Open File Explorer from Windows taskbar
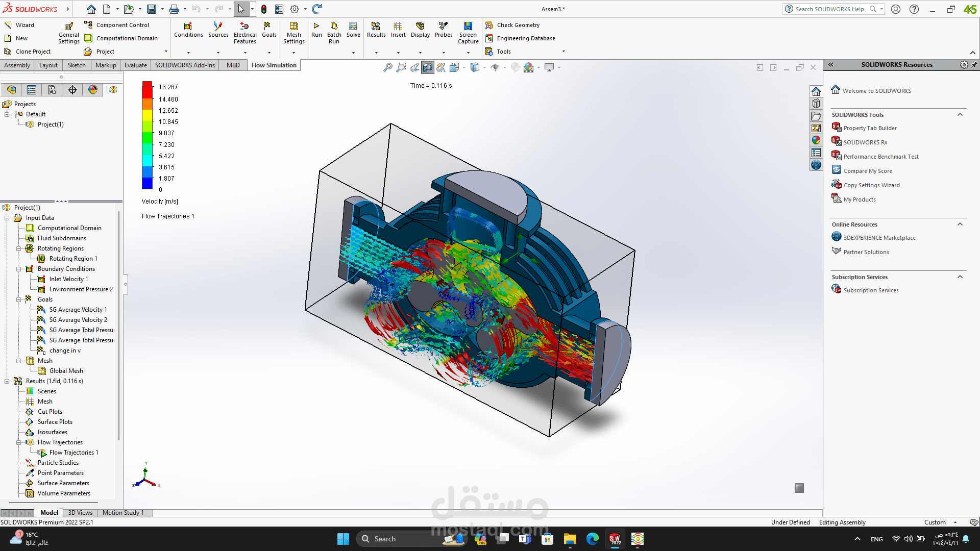This screenshot has height=551, width=980. point(570,539)
